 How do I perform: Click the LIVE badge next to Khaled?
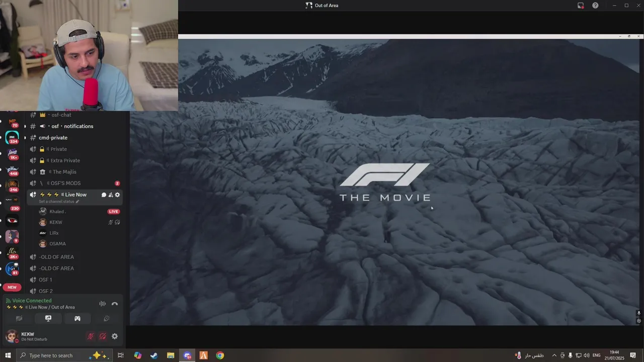(x=114, y=212)
